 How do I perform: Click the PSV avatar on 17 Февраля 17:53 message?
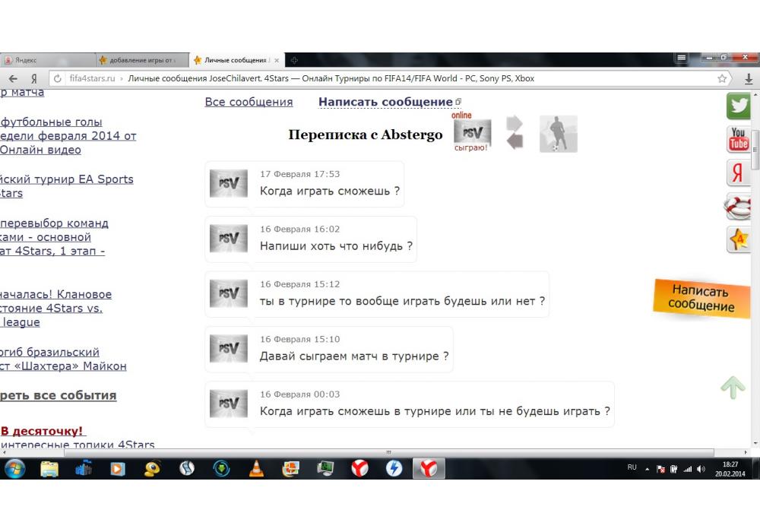point(228,184)
